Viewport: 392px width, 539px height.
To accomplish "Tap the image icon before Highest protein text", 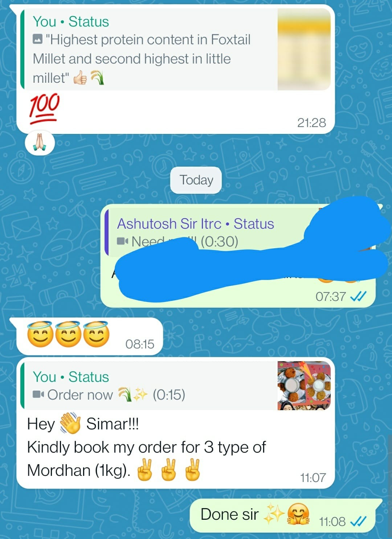I will (x=38, y=39).
